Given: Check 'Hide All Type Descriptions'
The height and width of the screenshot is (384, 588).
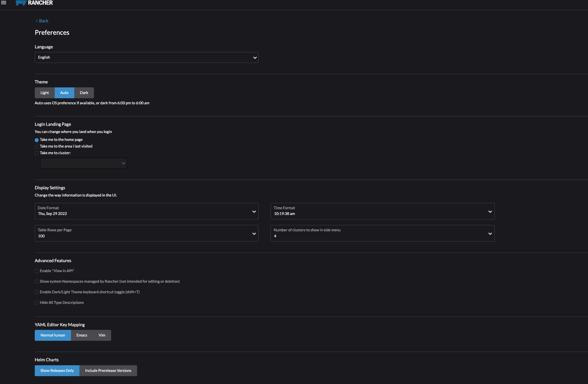Looking at the screenshot, I should [37, 303].
